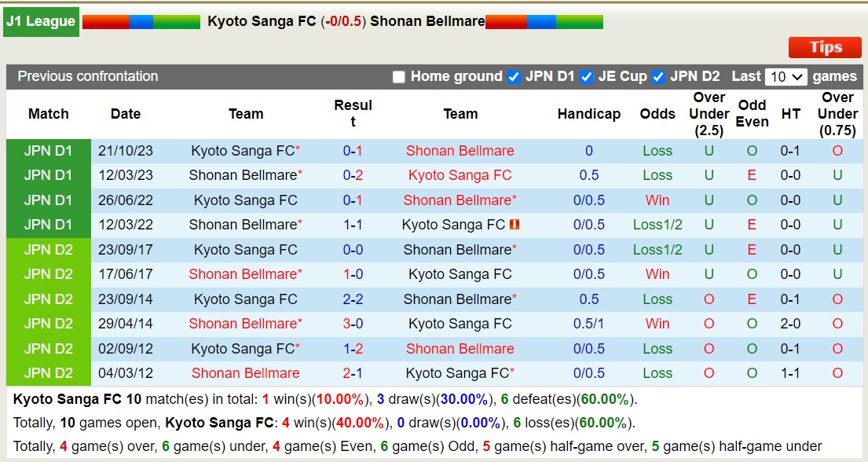868x462 pixels.
Task: Click the Tips button
Action: click(x=824, y=47)
